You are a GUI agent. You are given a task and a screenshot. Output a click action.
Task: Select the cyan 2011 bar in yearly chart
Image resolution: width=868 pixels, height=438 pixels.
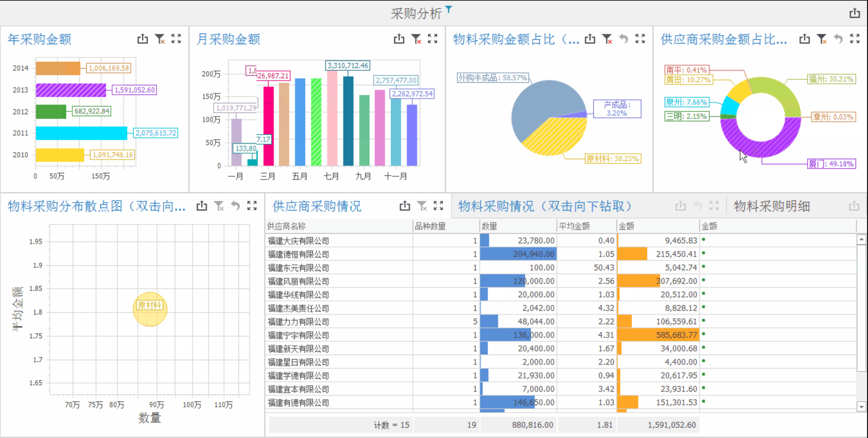[82, 133]
